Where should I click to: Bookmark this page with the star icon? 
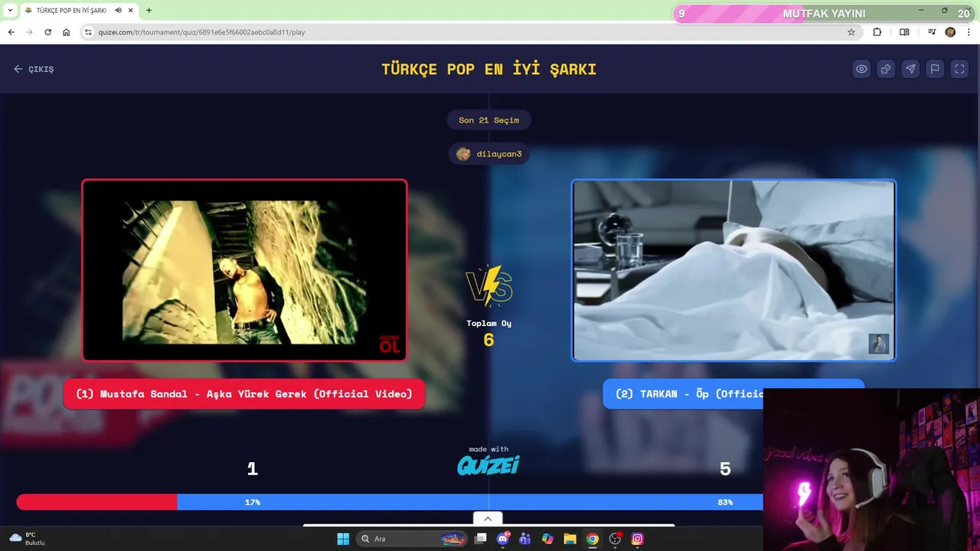851,32
